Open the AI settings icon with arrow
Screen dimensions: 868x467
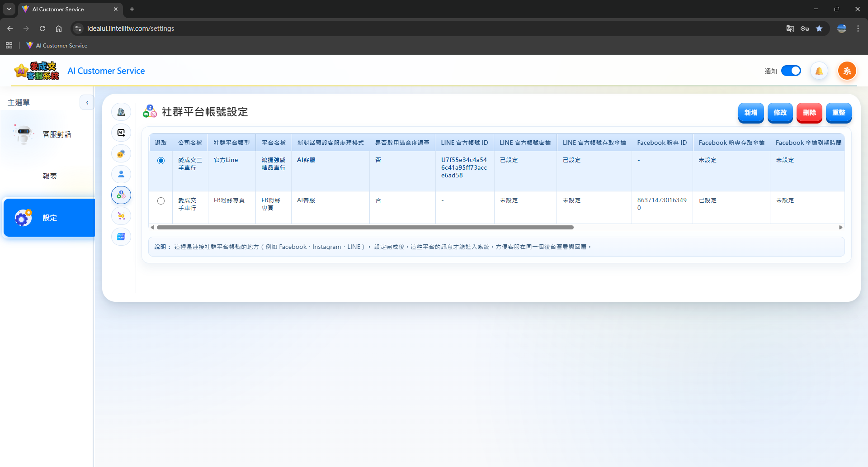121,133
